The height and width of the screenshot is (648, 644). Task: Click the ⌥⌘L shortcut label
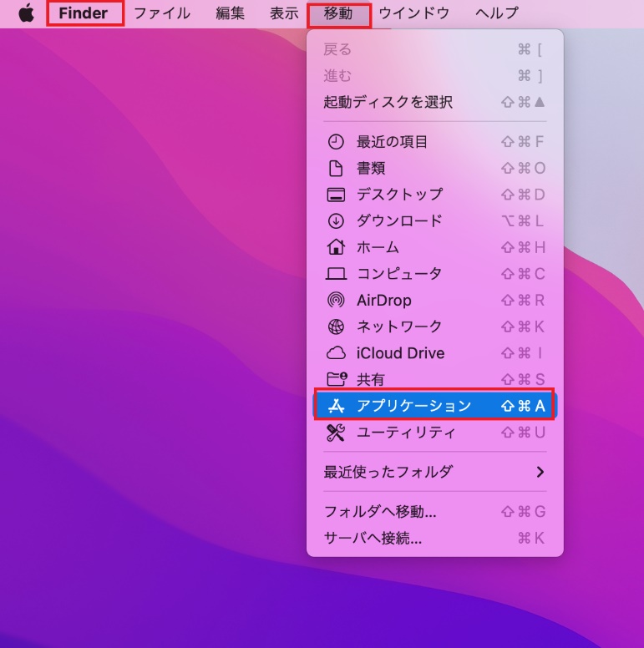[523, 221]
